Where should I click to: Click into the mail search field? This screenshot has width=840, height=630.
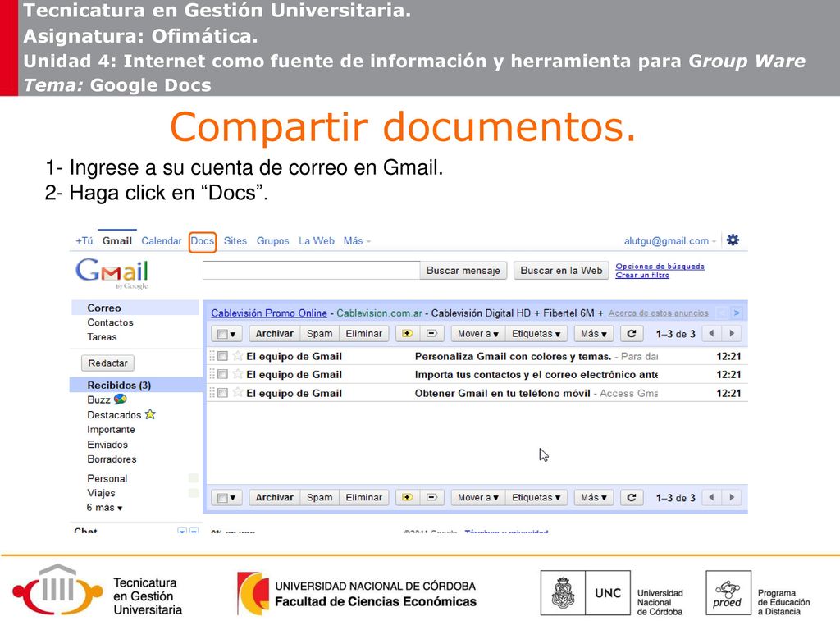click(x=311, y=271)
